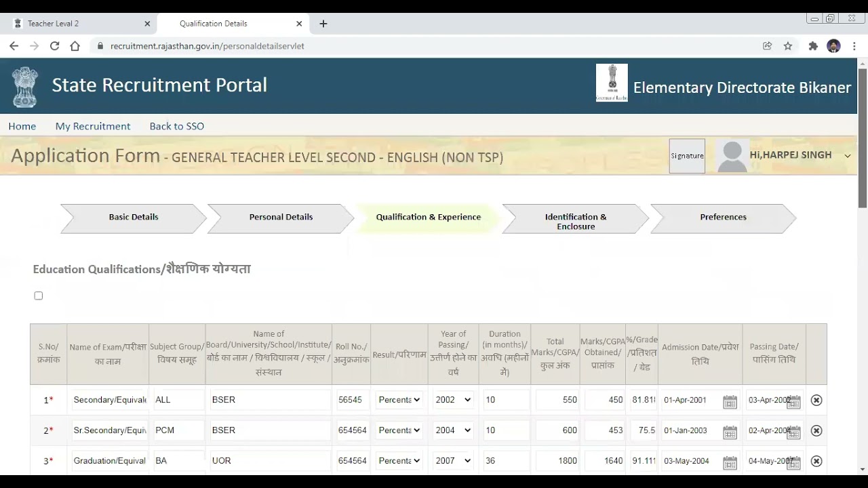This screenshot has width=868, height=488.
Task: Remove the Sr.Secondary qualification row
Action: tap(816, 430)
